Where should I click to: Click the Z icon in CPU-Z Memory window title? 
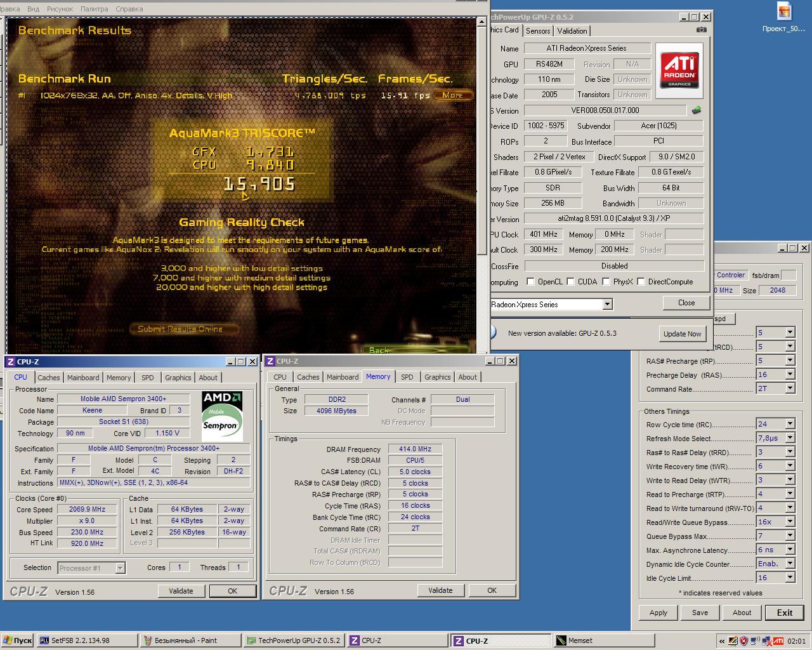click(270, 361)
